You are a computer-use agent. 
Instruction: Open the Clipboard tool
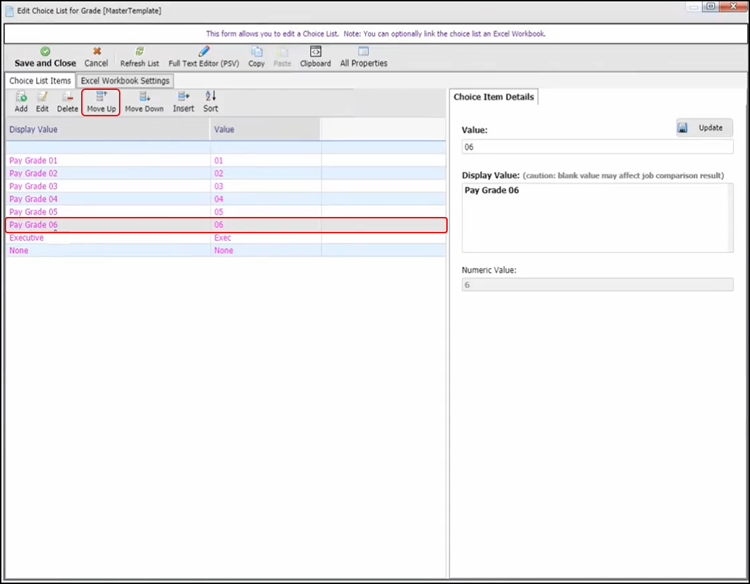[315, 51]
